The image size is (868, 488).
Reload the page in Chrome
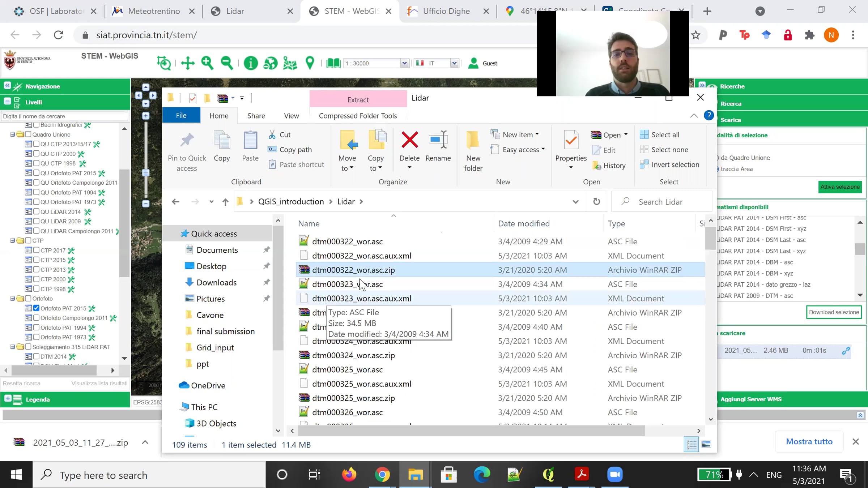point(59,35)
